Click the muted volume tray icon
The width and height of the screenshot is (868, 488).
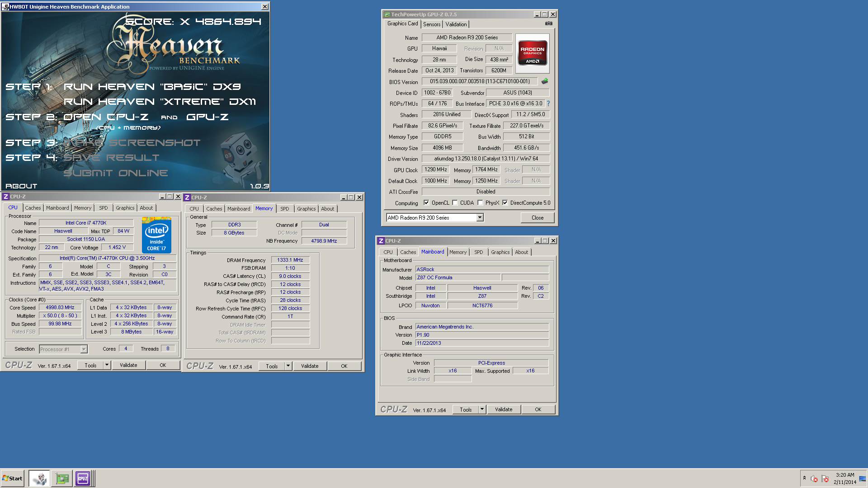point(814,479)
